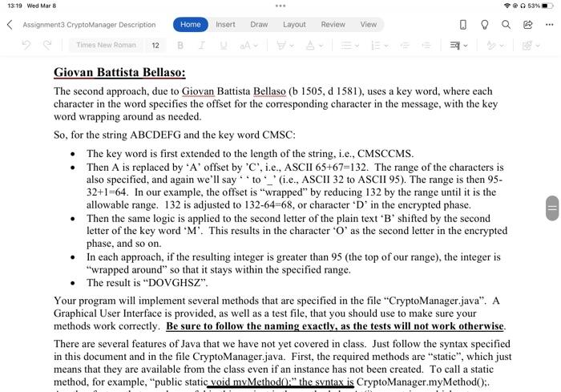Viewport: 561px width, 392px height.
Task: Open the find options dropdown in toolbar
Action: 531,46
